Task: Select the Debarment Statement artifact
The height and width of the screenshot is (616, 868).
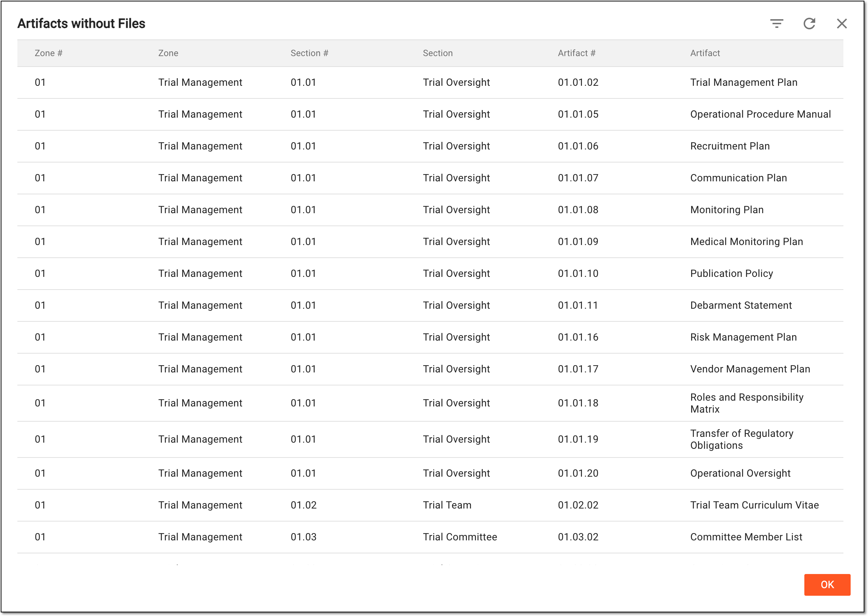Action: [x=741, y=305]
